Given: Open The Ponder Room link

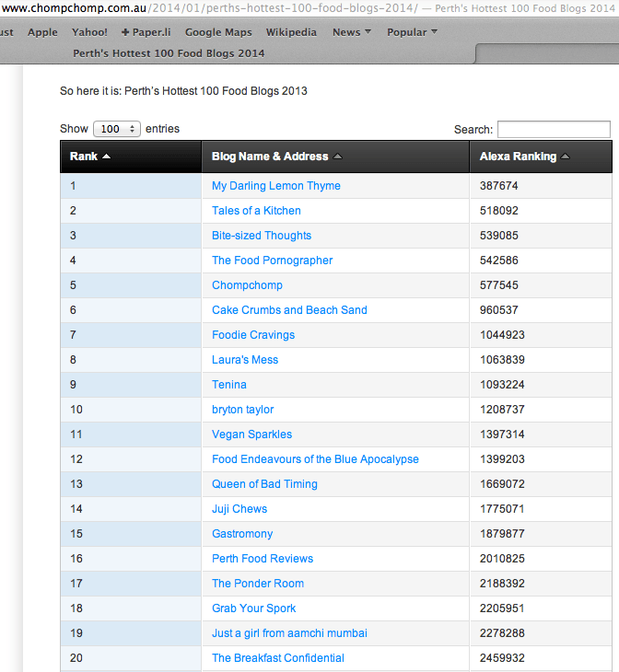Looking at the screenshot, I should [258, 584].
